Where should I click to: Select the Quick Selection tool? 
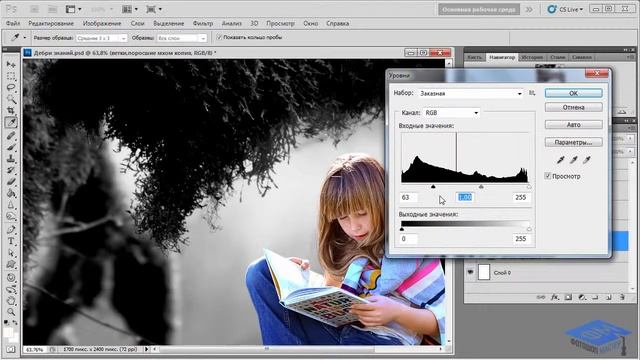pyautogui.click(x=11, y=99)
